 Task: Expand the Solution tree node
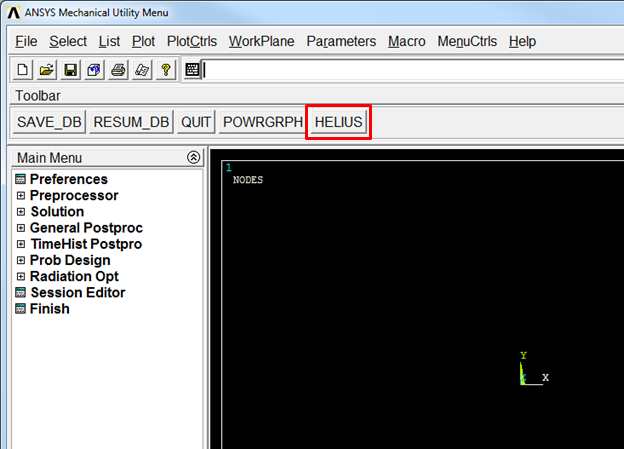[21, 212]
